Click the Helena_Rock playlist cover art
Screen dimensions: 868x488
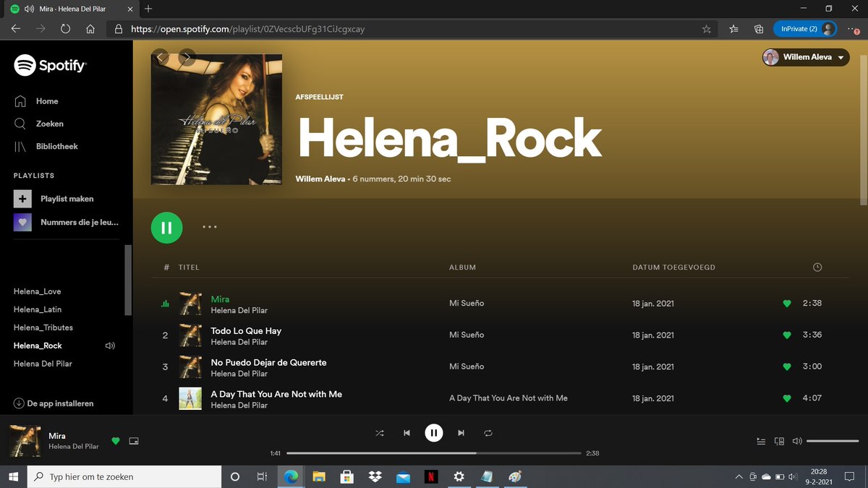tap(216, 119)
